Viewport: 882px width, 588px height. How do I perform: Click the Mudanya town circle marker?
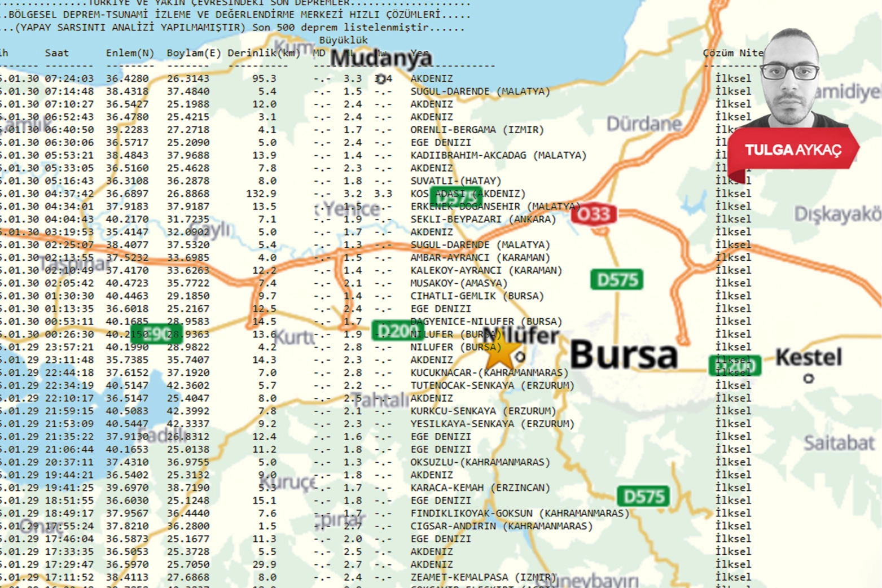pos(381,78)
